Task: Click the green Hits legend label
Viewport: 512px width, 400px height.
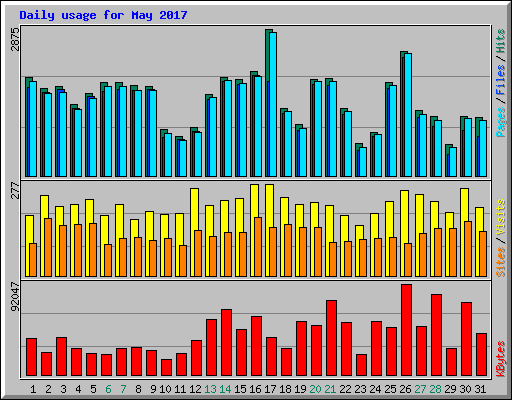Action: tap(501, 41)
